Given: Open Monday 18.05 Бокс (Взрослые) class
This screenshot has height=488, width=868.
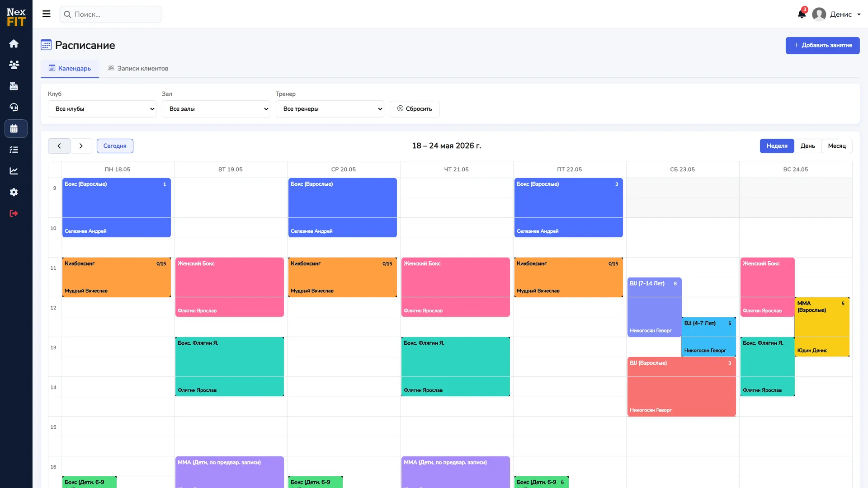Looking at the screenshot, I should point(117,208).
